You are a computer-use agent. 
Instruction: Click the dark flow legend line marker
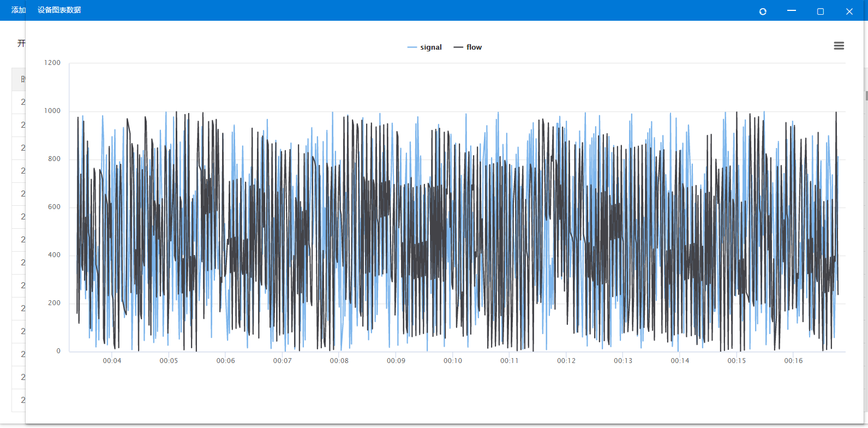tap(458, 47)
